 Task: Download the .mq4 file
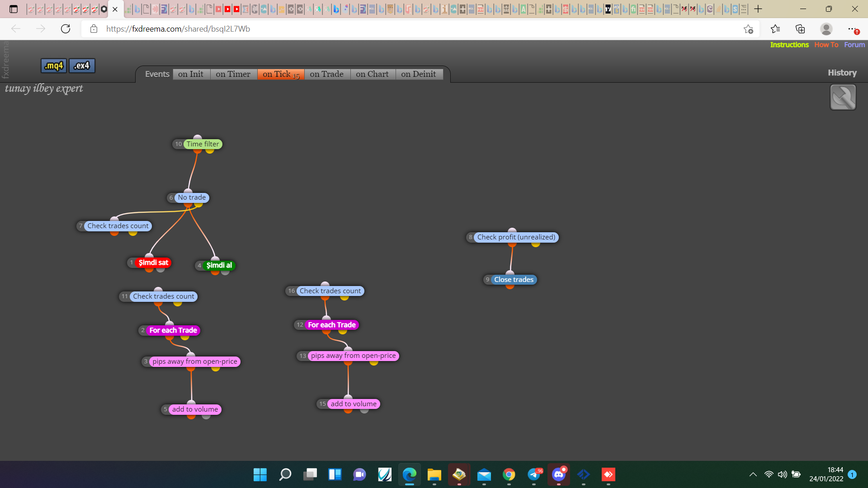pos(54,66)
